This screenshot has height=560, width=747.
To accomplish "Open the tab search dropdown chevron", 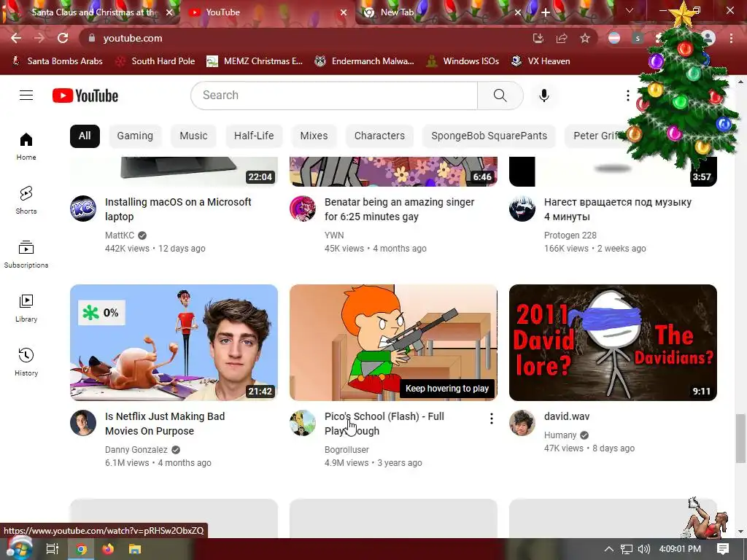I will click(x=630, y=10).
